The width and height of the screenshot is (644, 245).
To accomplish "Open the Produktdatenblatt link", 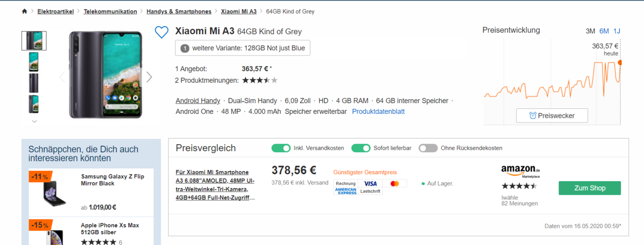I will coord(378,111).
